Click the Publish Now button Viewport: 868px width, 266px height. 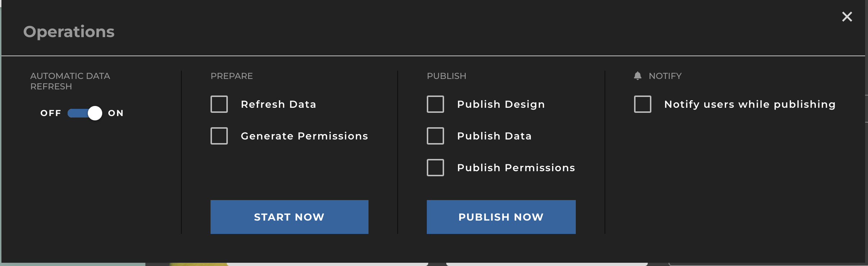pyautogui.click(x=501, y=217)
